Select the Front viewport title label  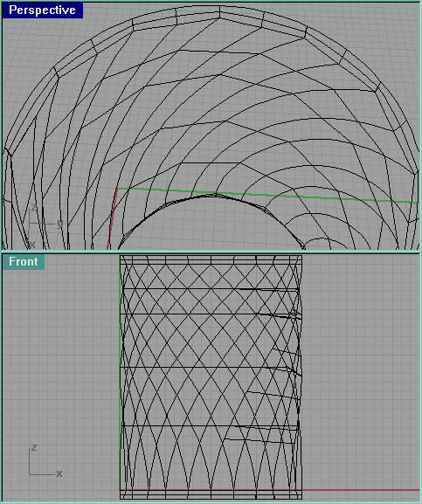point(23,262)
